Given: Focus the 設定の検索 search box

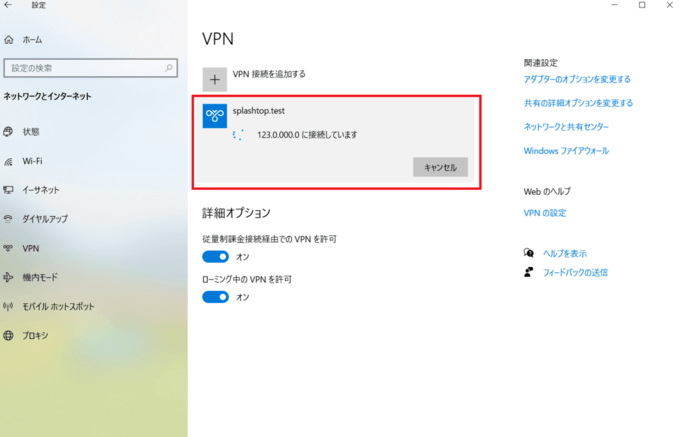Looking at the screenshot, I should coord(90,68).
